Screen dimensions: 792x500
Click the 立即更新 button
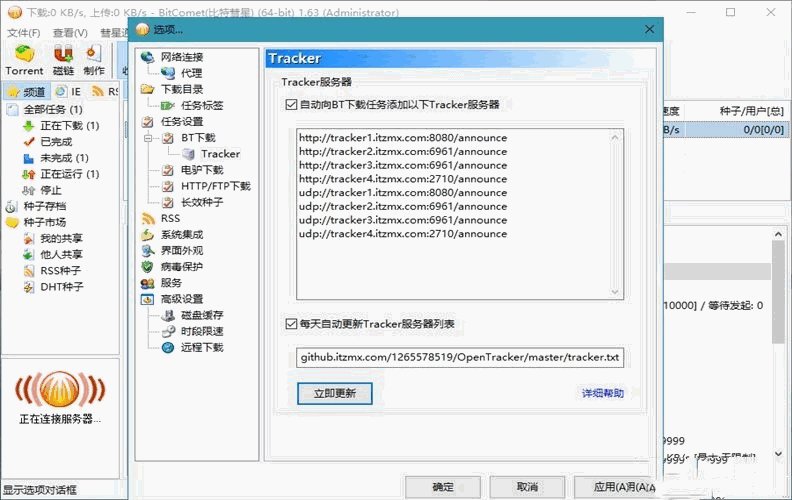[x=335, y=393]
